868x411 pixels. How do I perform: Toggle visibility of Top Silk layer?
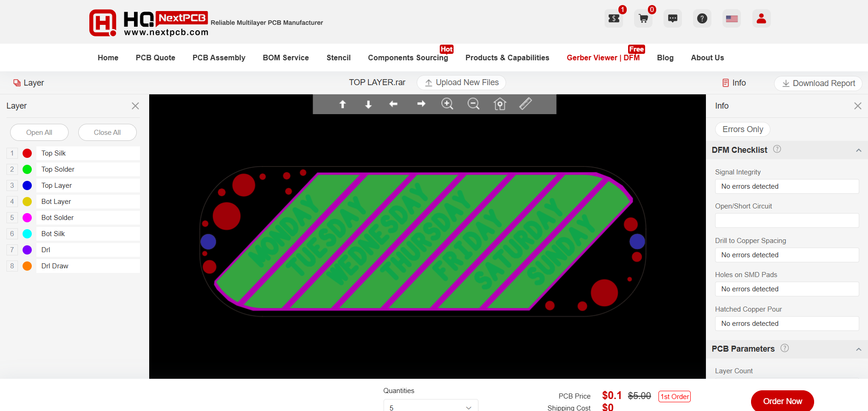pyautogui.click(x=27, y=153)
